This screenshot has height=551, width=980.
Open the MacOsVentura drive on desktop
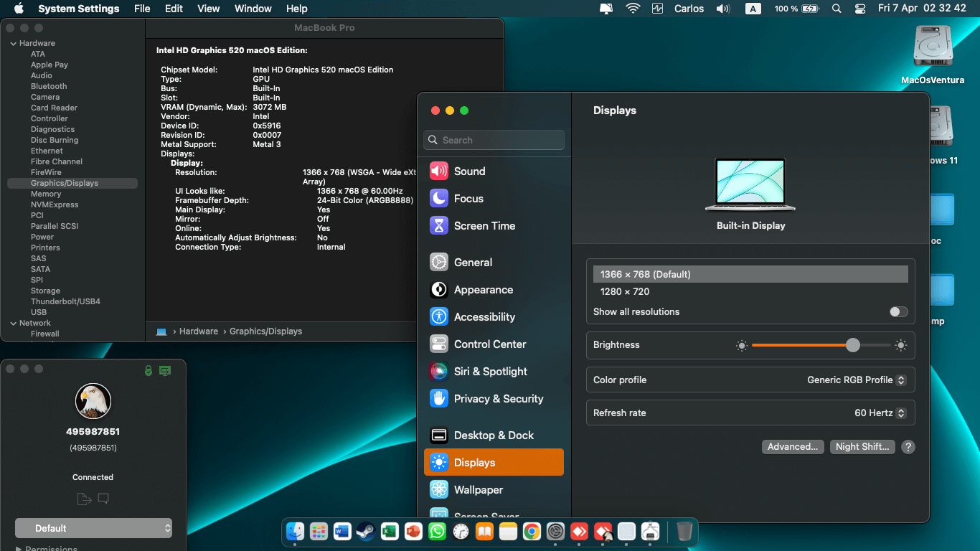point(933,55)
